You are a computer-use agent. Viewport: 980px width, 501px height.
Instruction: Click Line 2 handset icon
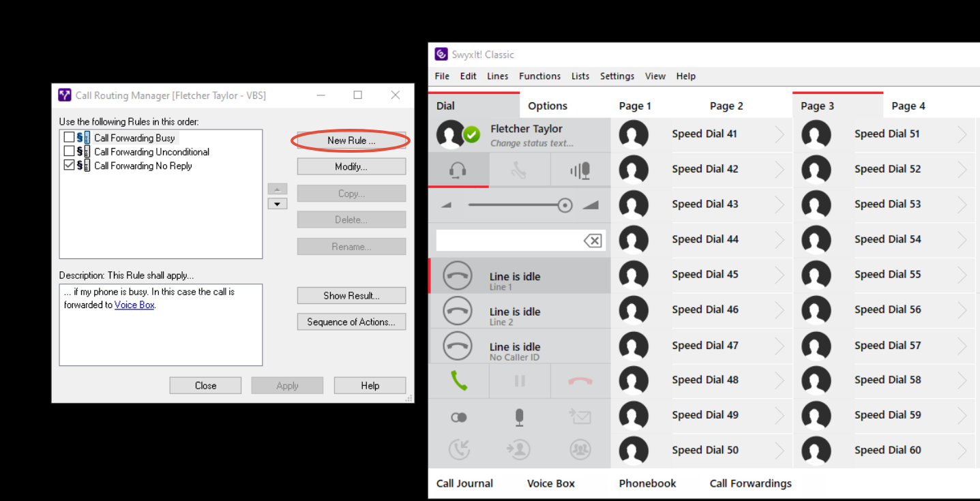pos(457,312)
